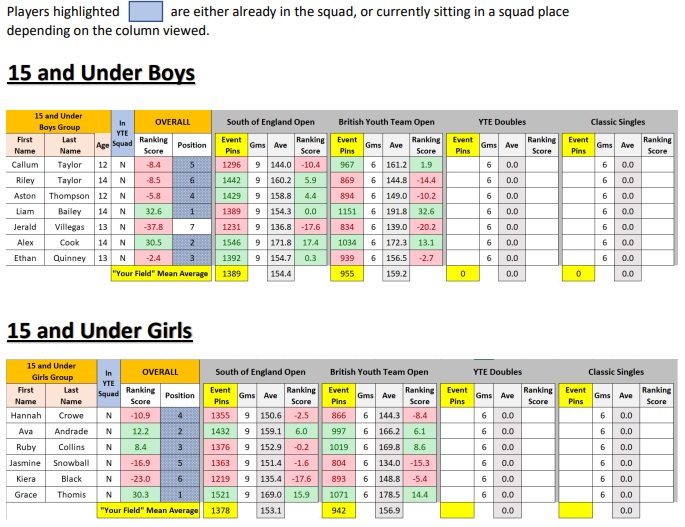The width and height of the screenshot is (685, 527).
Task: Select girls YTE Doubles column header
Action: 498,372
